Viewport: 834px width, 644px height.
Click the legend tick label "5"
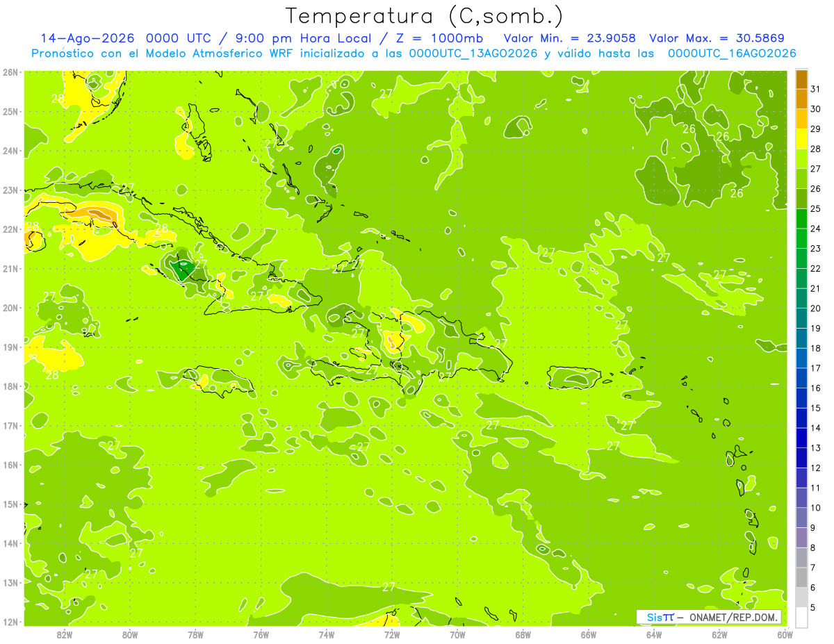pyautogui.click(x=814, y=607)
